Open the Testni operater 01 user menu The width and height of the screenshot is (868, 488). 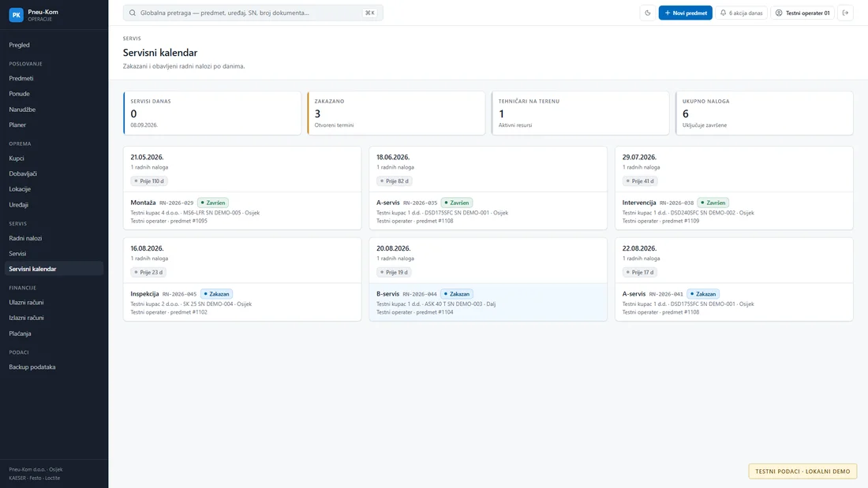point(803,13)
